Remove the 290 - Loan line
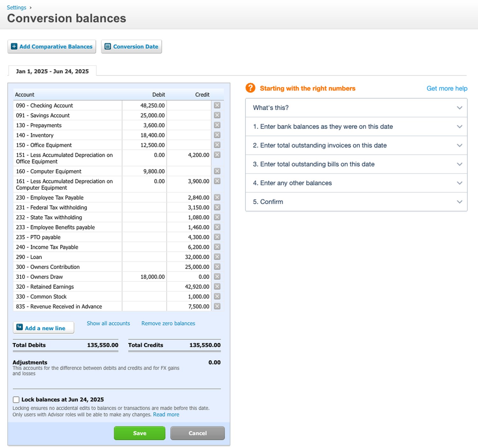Screen dimensions: 478x448 (x=217, y=257)
